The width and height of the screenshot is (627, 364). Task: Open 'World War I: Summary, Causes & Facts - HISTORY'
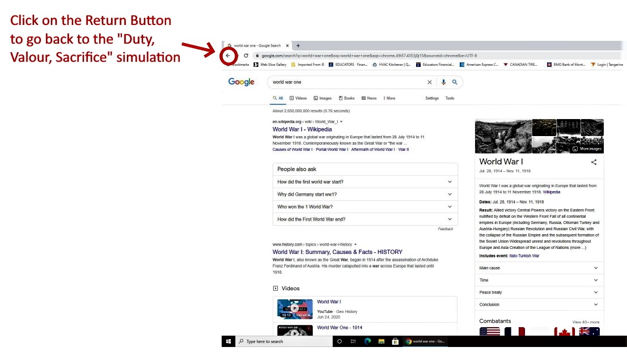click(x=337, y=252)
